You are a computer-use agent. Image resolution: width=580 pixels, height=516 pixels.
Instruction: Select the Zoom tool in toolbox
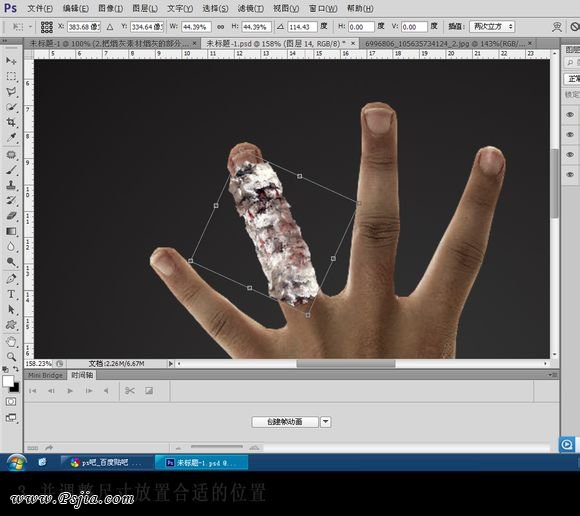[11, 357]
